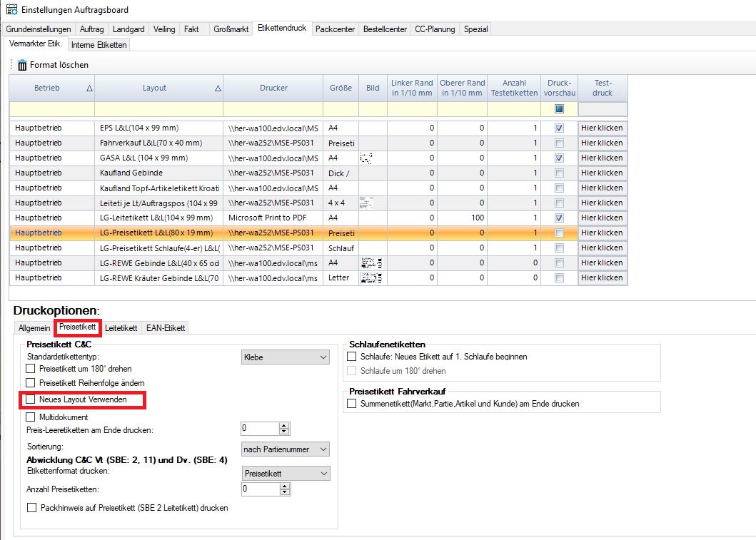Decrease Anzahl Preisetiketten with down arrow
Screen dimensions: 756x540
[x=283, y=493]
